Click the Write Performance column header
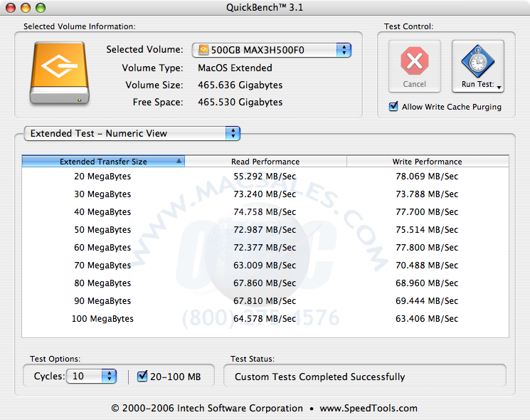The image size is (530, 420). pos(428,162)
